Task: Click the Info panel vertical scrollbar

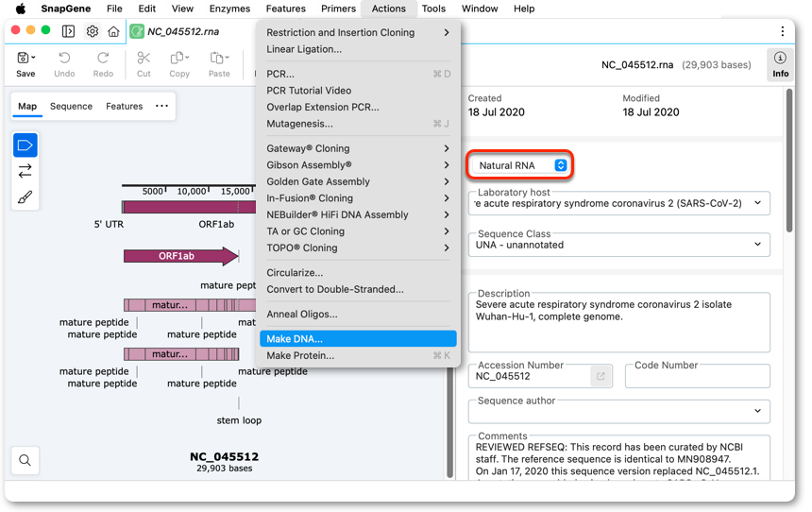Action: [x=789, y=161]
